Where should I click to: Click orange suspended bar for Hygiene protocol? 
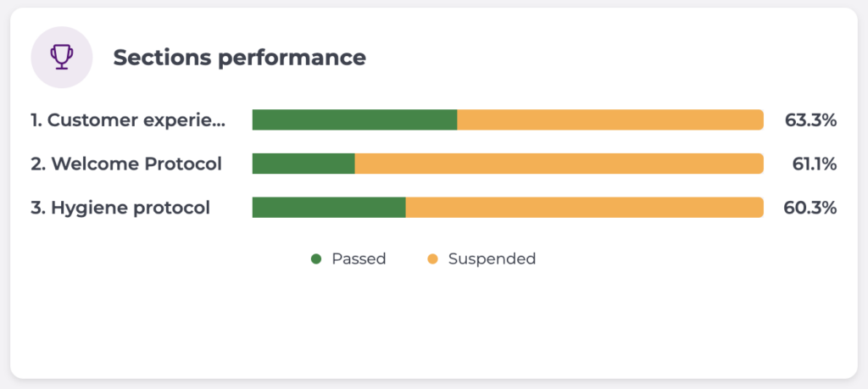coord(585,208)
